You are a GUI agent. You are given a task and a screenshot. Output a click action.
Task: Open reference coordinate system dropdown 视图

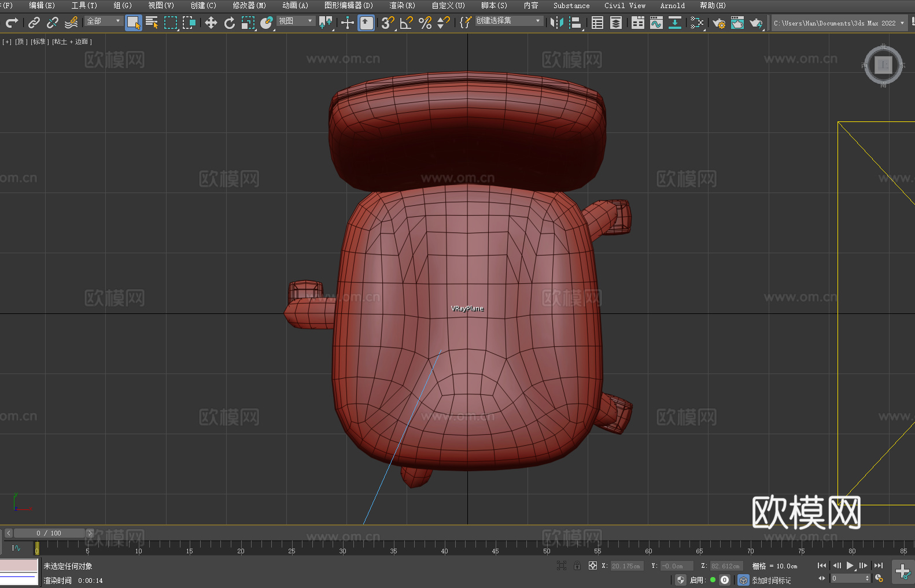coord(296,21)
